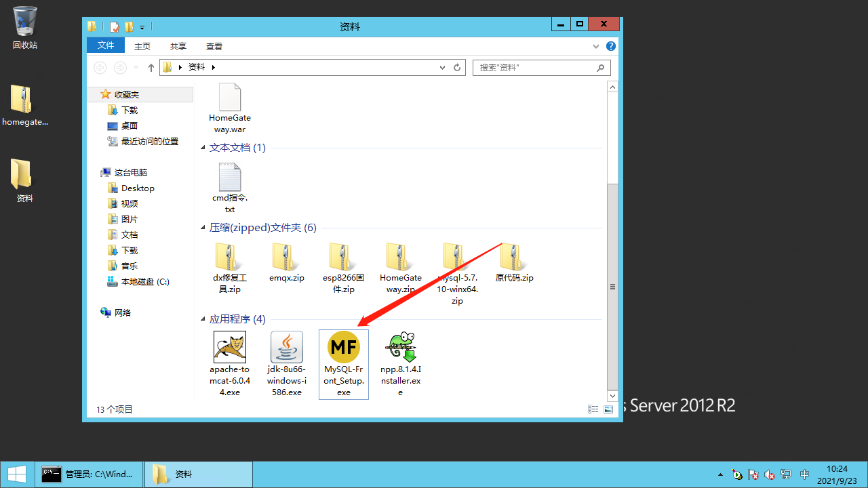
Task: Expand the ribbon with chevron
Action: [x=596, y=47]
